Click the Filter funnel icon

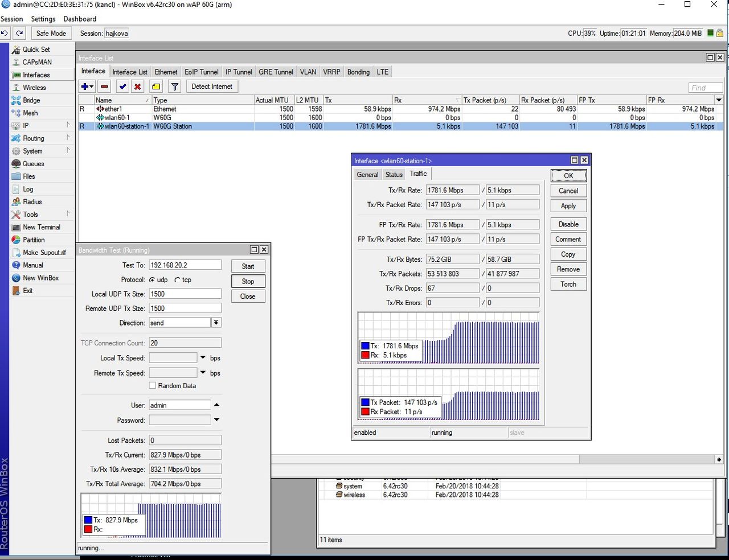click(x=175, y=87)
